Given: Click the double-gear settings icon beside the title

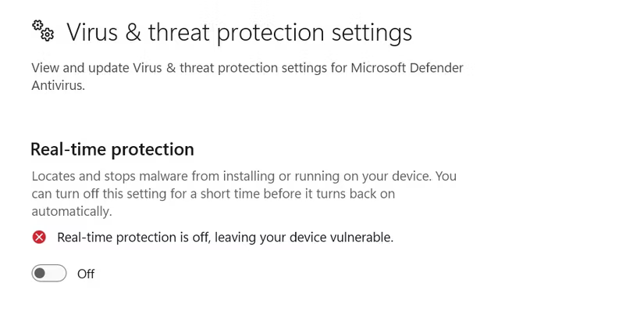Looking at the screenshot, I should [x=43, y=30].
